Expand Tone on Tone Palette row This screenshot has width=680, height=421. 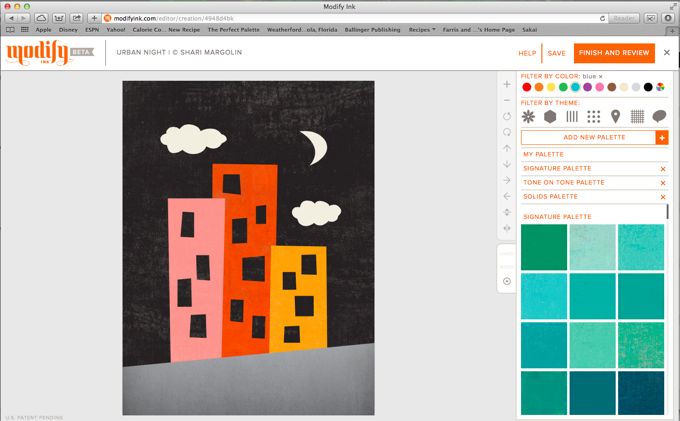[x=563, y=183]
